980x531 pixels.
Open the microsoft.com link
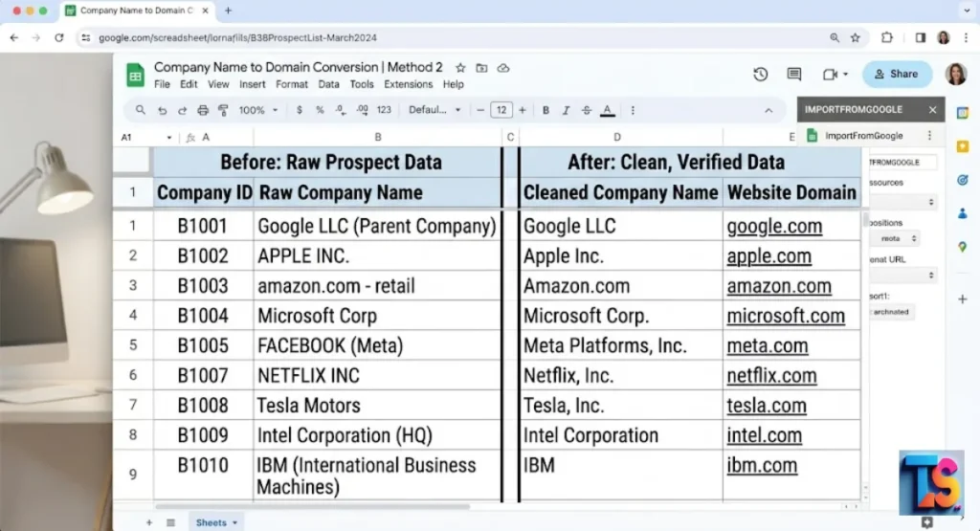point(786,316)
